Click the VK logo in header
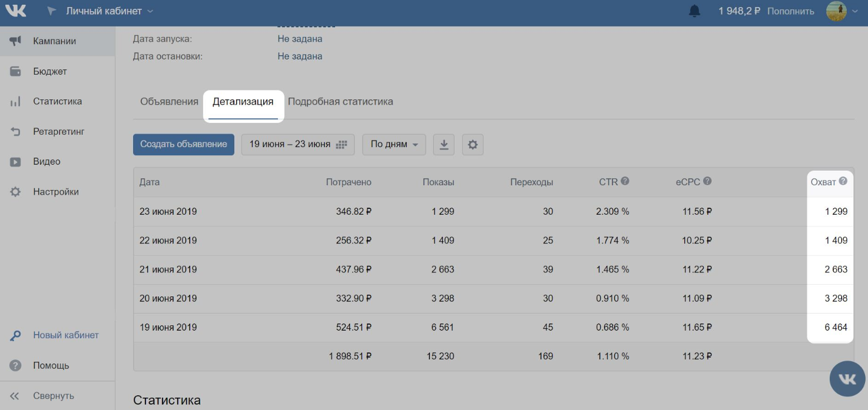Image resolution: width=868 pixels, height=410 pixels. (x=15, y=11)
